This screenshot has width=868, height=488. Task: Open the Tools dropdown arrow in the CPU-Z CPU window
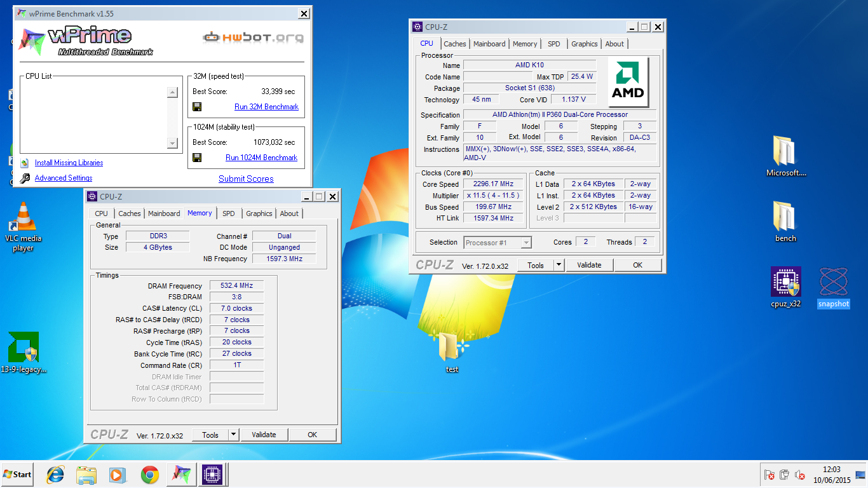tap(559, 265)
